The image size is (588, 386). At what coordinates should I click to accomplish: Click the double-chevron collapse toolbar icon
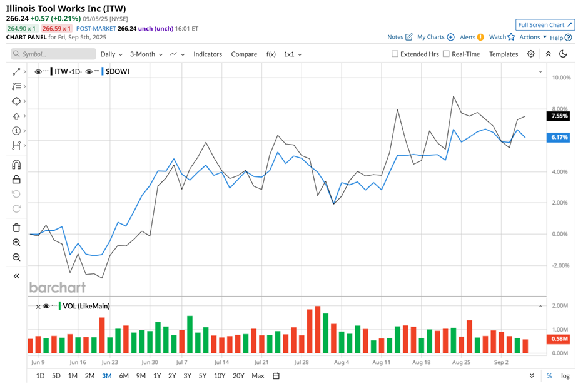(548, 54)
